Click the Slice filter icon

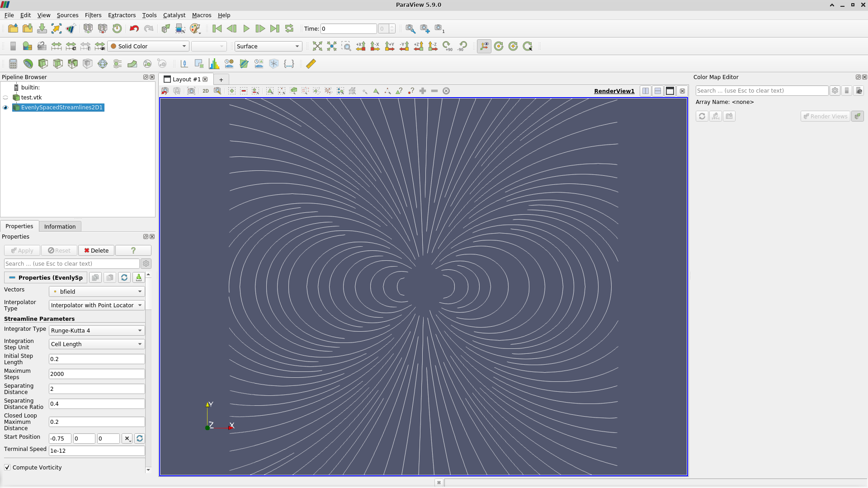[x=58, y=64]
